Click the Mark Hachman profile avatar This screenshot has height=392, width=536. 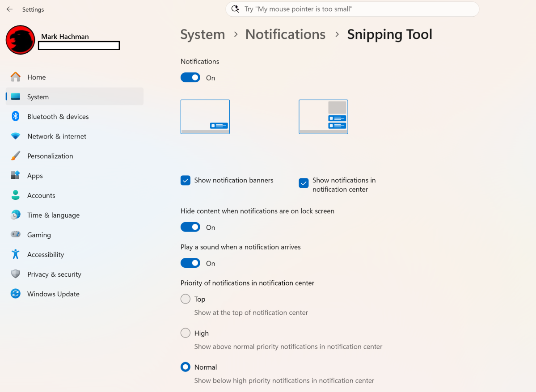pyautogui.click(x=21, y=40)
